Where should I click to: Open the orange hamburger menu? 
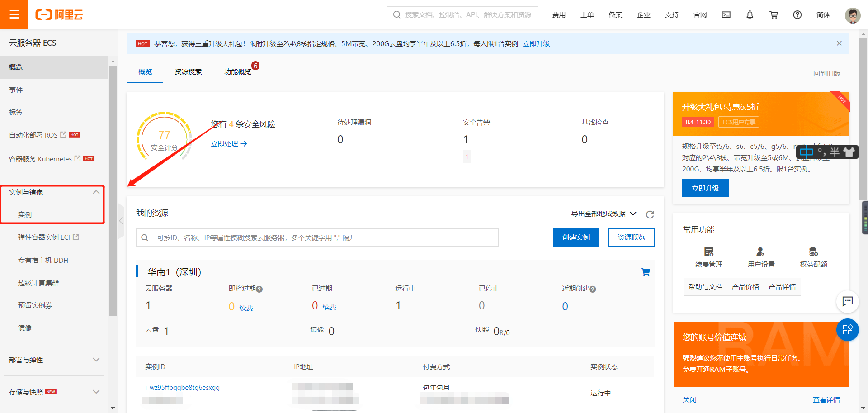[14, 14]
